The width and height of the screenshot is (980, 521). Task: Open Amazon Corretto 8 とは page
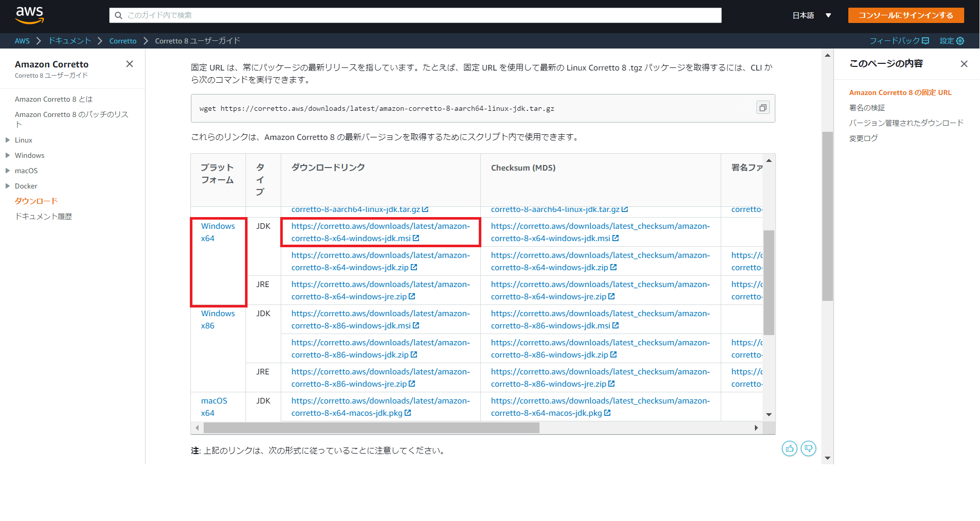pyautogui.click(x=54, y=99)
